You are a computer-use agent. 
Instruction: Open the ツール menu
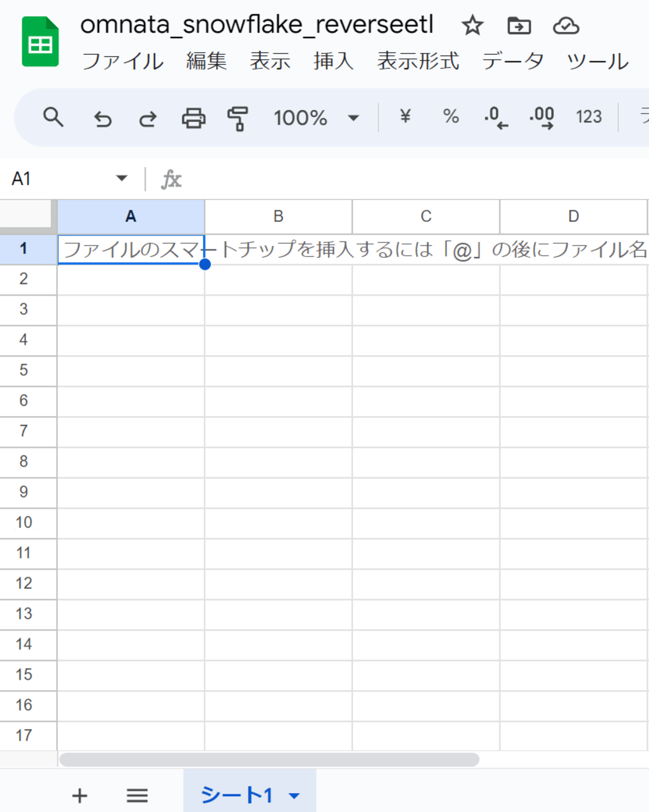597,61
